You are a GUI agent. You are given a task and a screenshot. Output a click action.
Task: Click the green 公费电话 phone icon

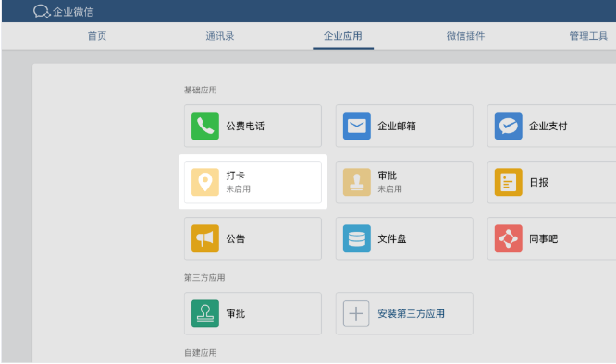coord(205,126)
